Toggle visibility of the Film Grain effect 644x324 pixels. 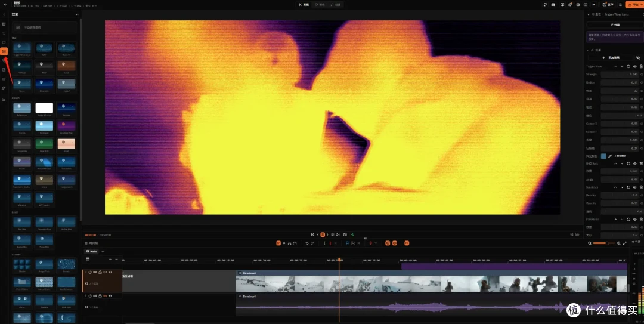pos(635,219)
